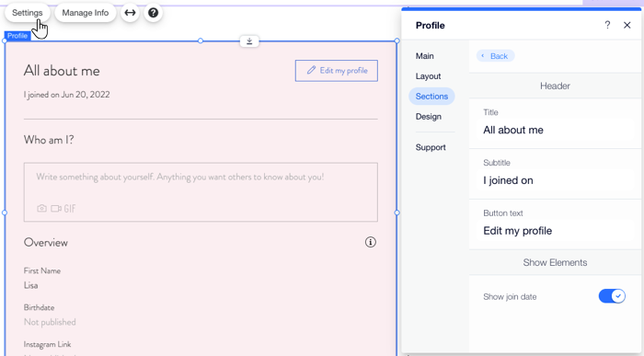
Task: Click the 'Who am I?' heading
Action: pos(49,140)
